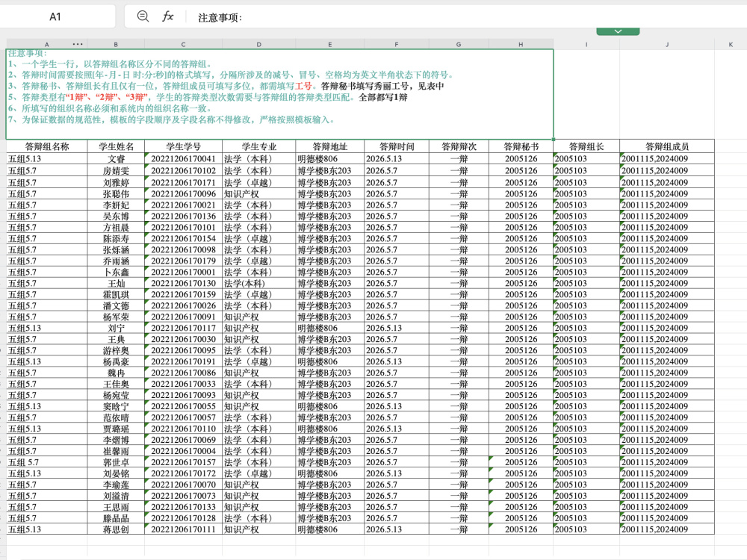
Task: Select column I header
Action: 586,44
